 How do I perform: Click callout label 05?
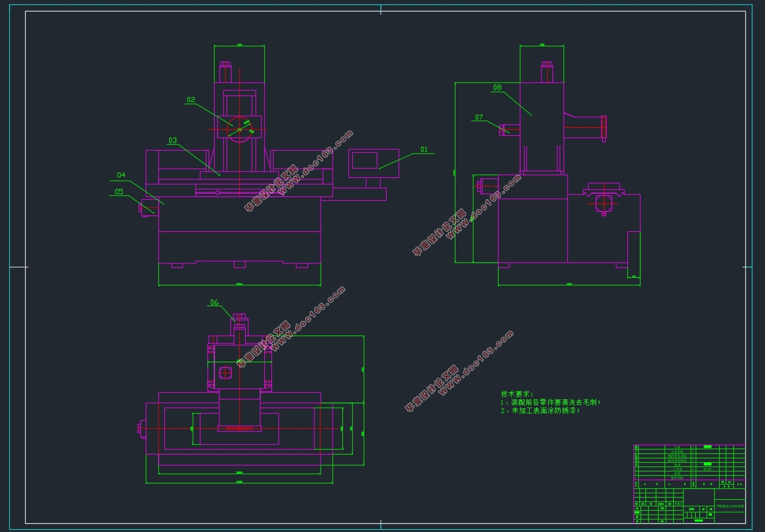pos(119,192)
